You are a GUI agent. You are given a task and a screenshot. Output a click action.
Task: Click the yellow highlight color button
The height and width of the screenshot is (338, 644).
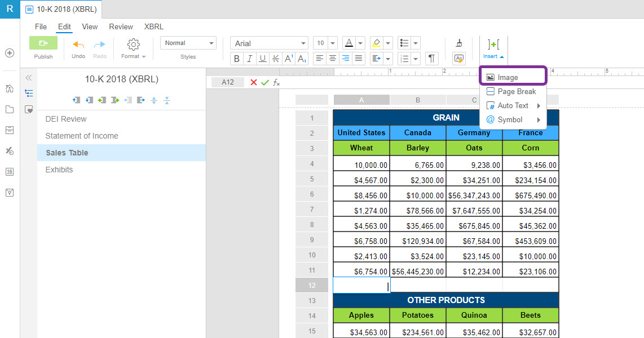(376, 43)
